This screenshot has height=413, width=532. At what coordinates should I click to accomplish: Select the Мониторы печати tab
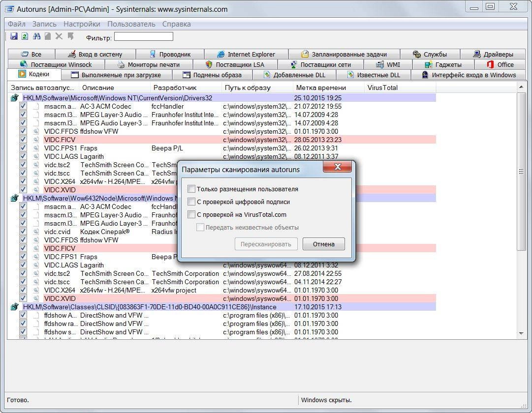point(149,64)
